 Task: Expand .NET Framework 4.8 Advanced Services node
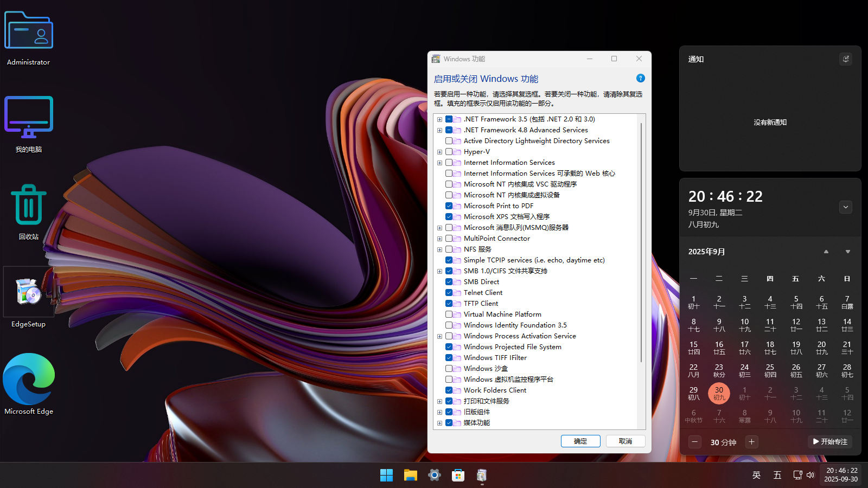(x=439, y=130)
